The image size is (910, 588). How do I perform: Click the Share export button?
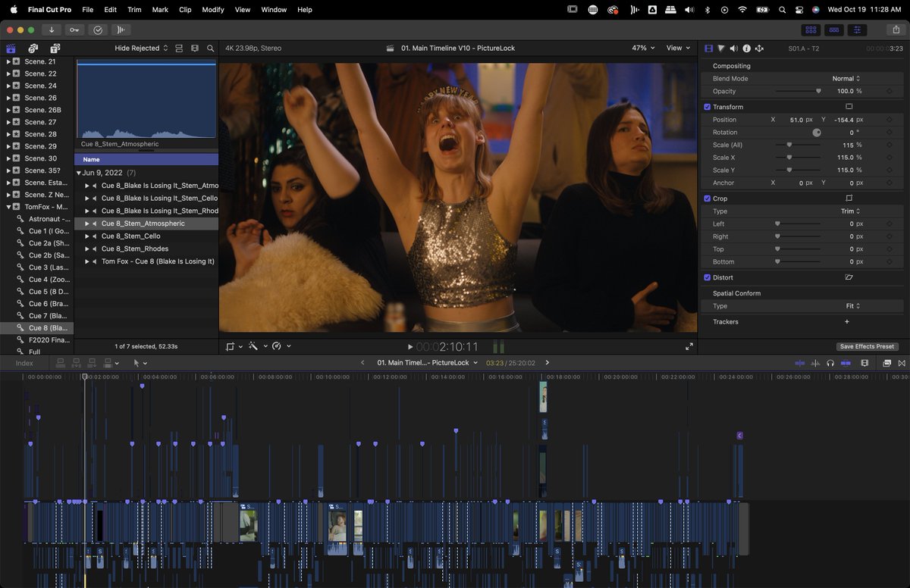[896, 30]
